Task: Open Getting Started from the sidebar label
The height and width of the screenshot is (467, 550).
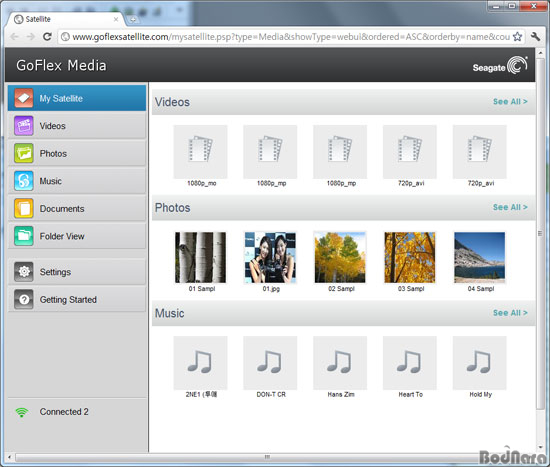Action: point(68,300)
